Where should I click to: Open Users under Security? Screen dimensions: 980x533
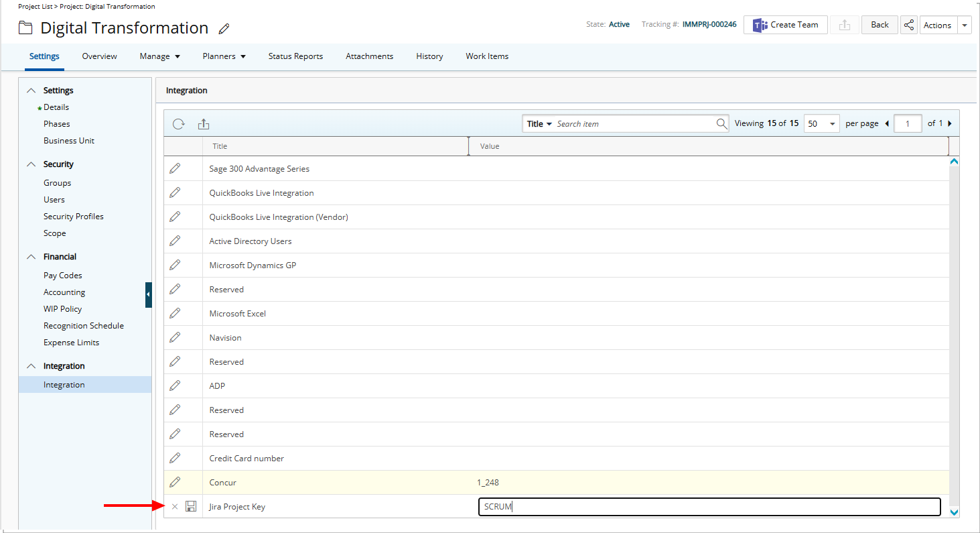click(x=54, y=200)
